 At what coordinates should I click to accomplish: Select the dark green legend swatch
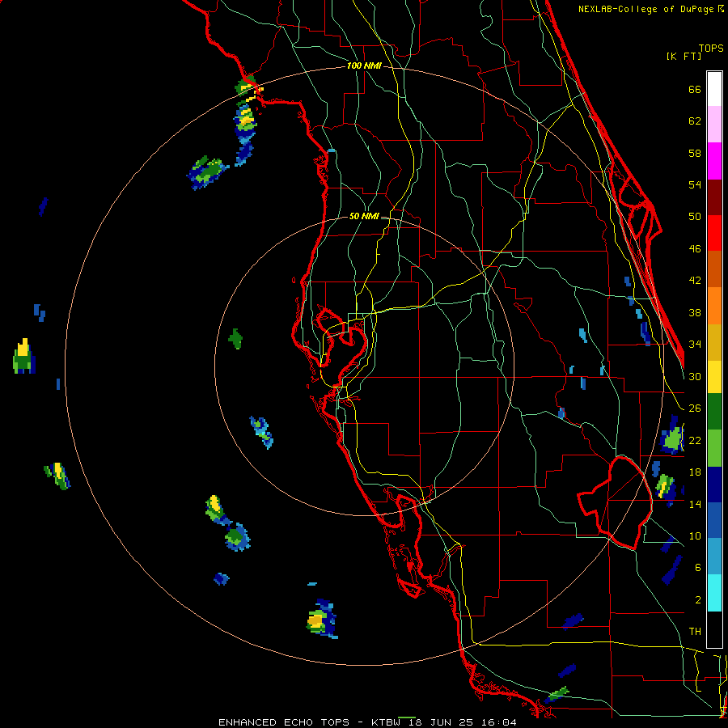714,412
